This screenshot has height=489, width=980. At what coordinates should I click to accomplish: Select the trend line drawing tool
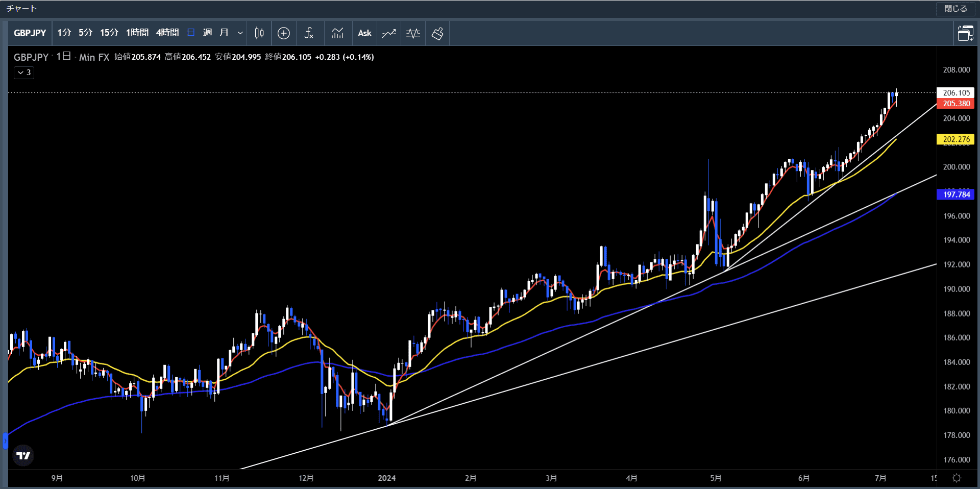389,33
